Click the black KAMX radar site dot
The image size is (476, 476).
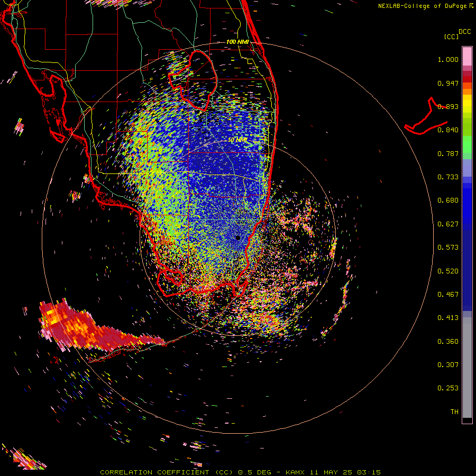[237, 237]
